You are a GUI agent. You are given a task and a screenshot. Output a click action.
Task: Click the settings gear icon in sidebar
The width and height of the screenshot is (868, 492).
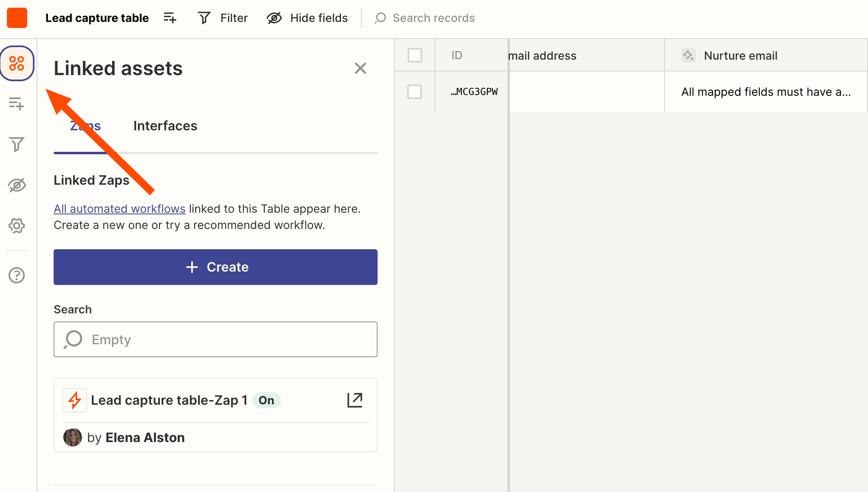coord(17,225)
